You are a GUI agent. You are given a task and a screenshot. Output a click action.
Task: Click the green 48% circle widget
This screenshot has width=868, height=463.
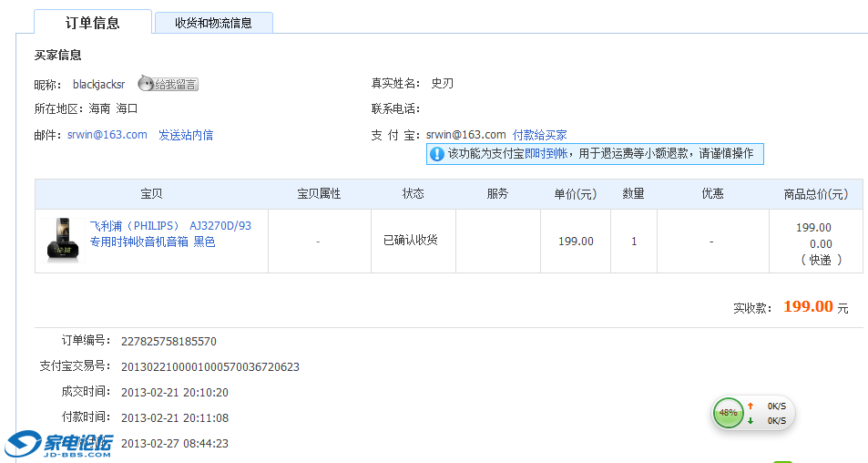728,413
